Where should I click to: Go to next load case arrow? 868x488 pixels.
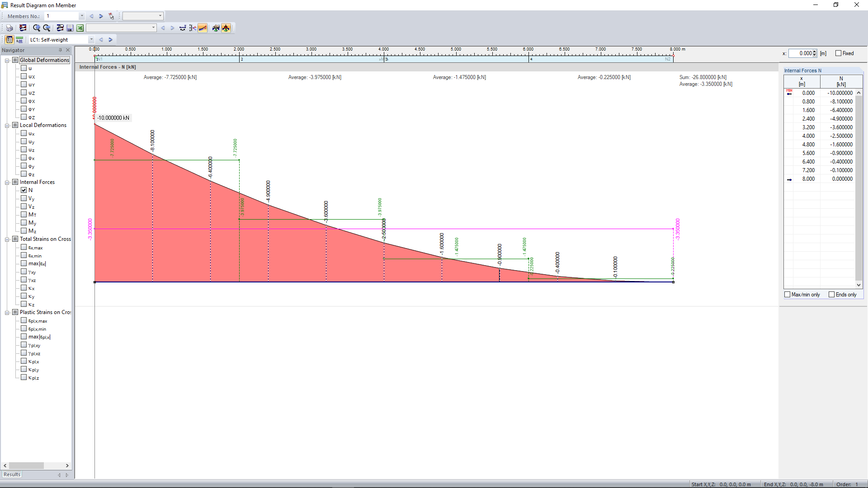(110, 40)
